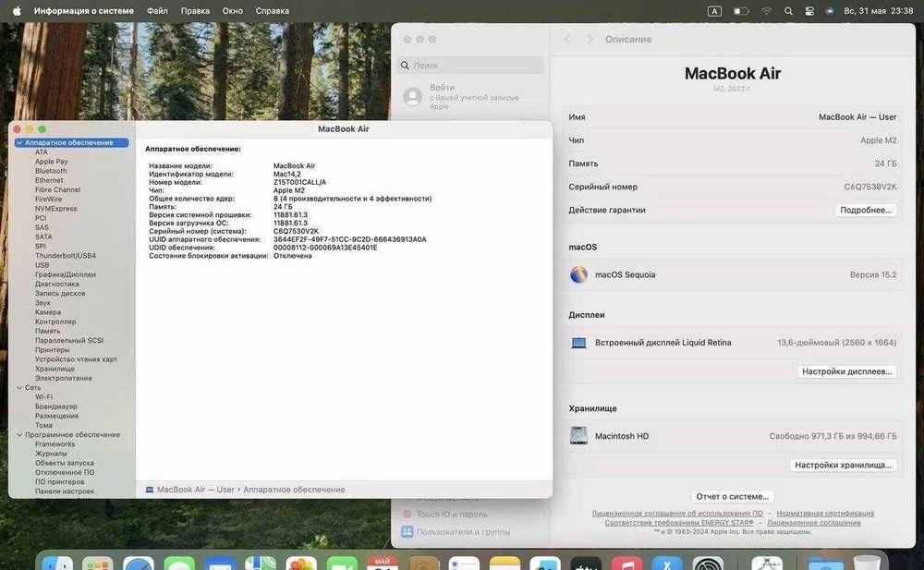
Task: Click the model identifier value Mac14,2
Action: point(287,175)
